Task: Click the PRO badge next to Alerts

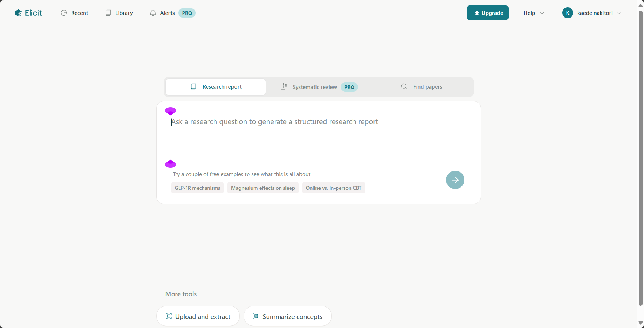Action: [x=187, y=13]
